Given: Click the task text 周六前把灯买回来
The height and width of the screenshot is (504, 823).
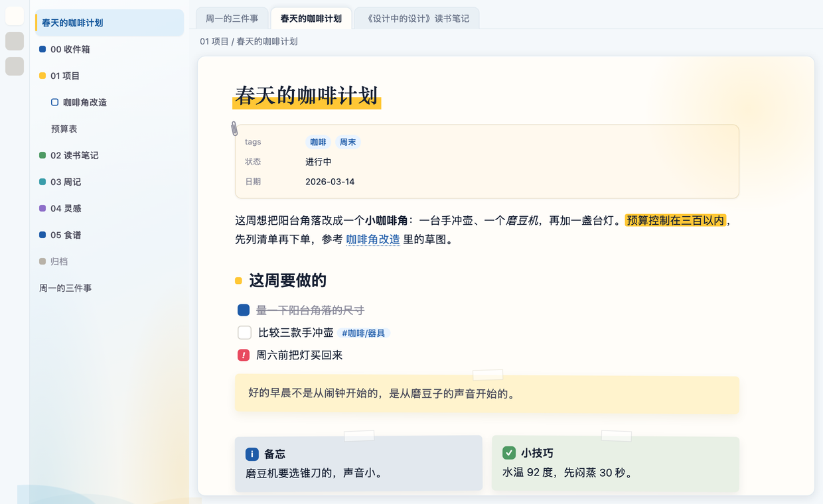Looking at the screenshot, I should click(x=299, y=355).
